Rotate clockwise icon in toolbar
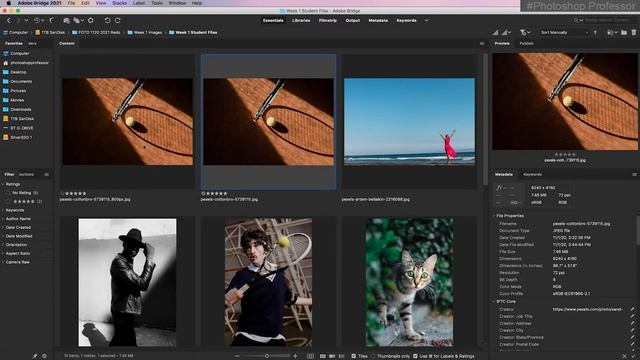 (x=118, y=20)
